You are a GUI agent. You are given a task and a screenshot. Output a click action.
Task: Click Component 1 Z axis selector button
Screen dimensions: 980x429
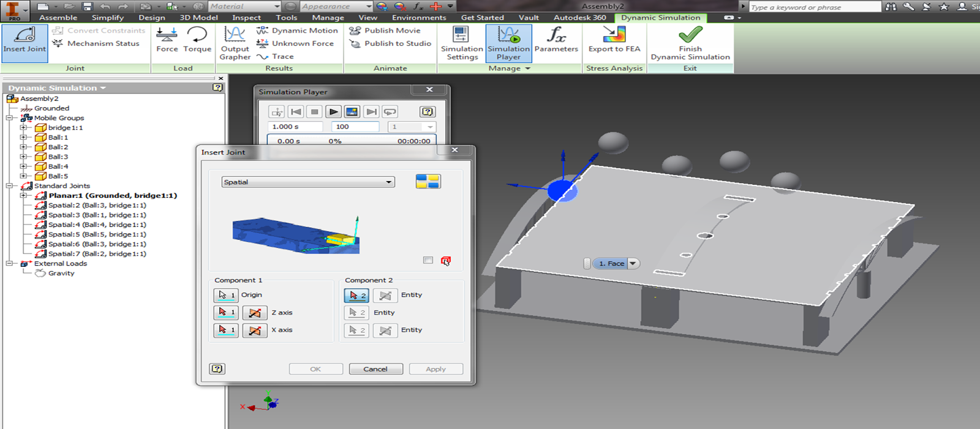[226, 313]
